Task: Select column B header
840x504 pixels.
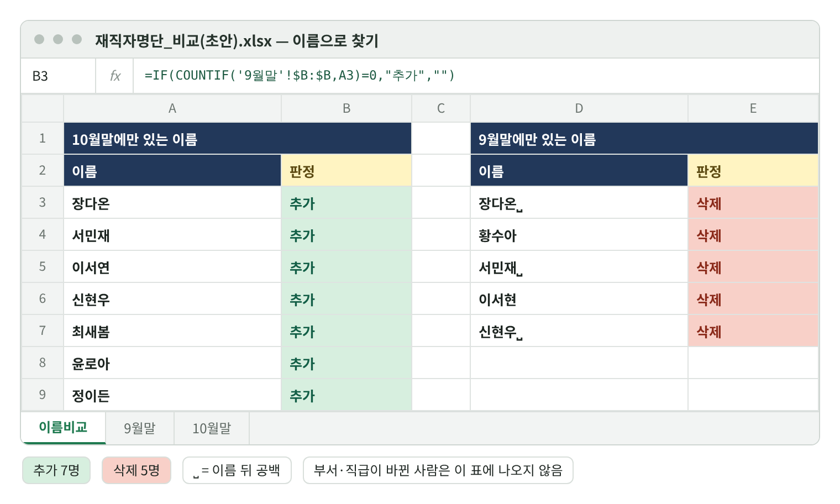Action: [347, 108]
